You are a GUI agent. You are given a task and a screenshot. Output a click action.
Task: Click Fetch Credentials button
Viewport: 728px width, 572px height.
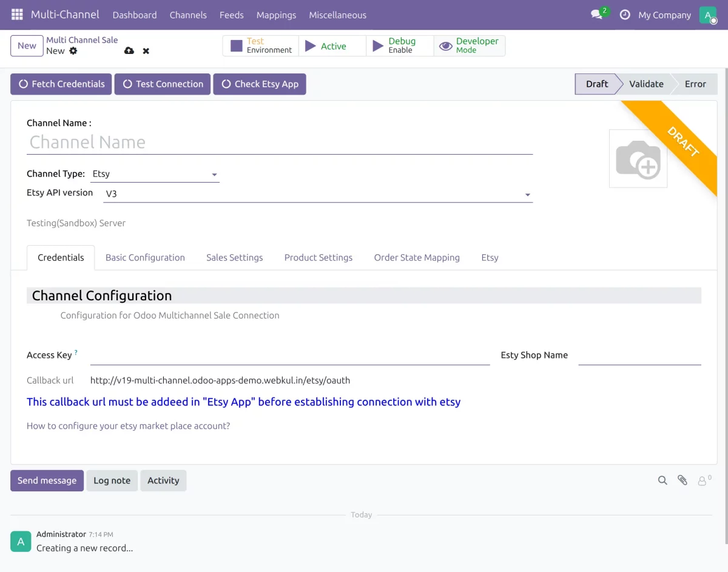61,84
